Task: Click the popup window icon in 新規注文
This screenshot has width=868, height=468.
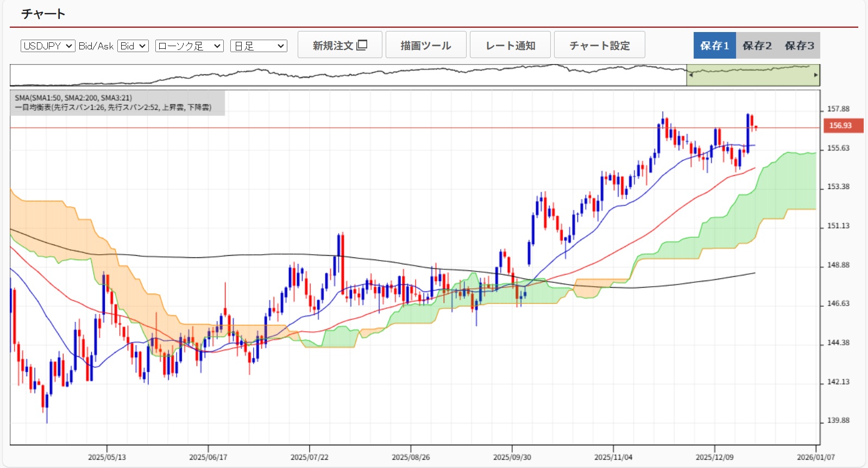Action: 362,45
